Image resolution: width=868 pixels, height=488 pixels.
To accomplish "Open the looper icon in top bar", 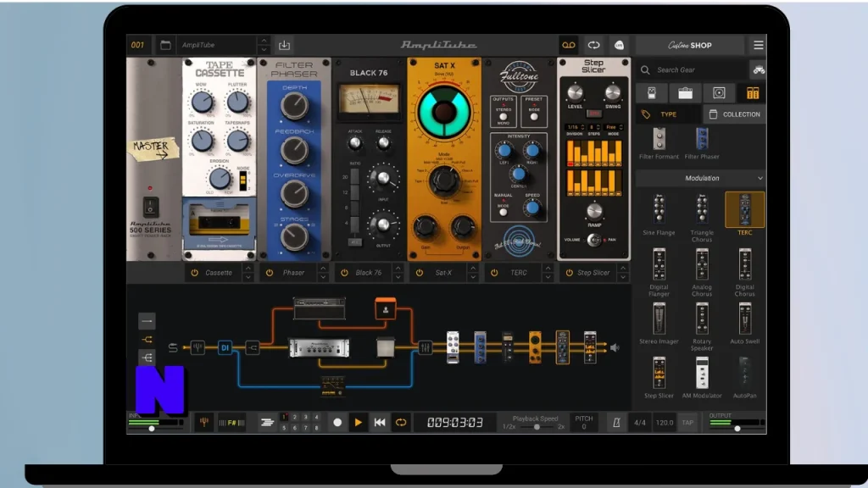I will point(593,46).
